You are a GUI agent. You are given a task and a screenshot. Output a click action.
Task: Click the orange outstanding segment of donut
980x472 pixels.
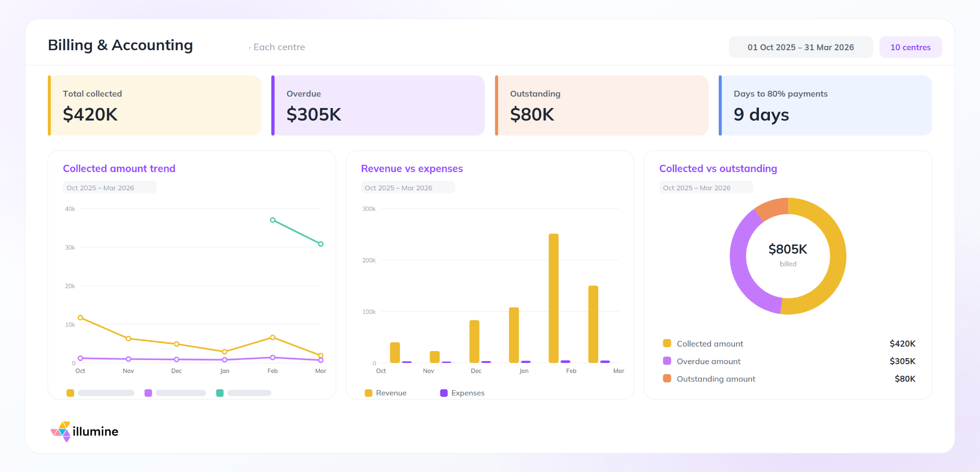(x=773, y=208)
